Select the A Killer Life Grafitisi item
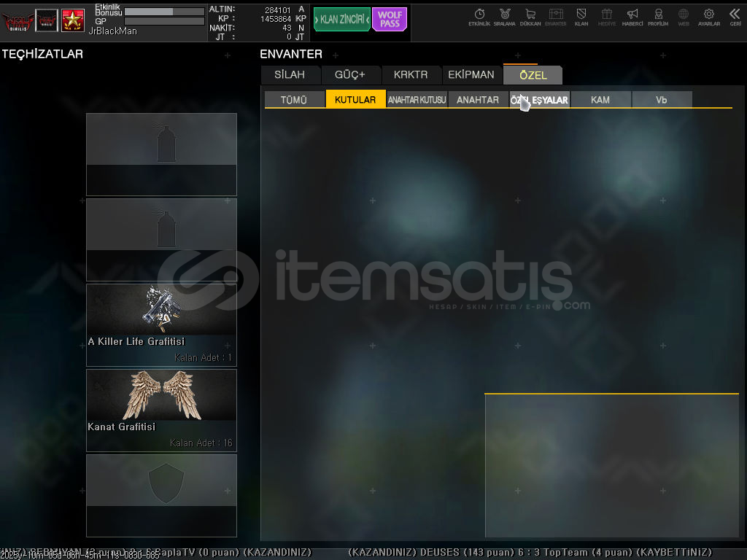Image resolution: width=747 pixels, height=560 pixels. tap(161, 324)
